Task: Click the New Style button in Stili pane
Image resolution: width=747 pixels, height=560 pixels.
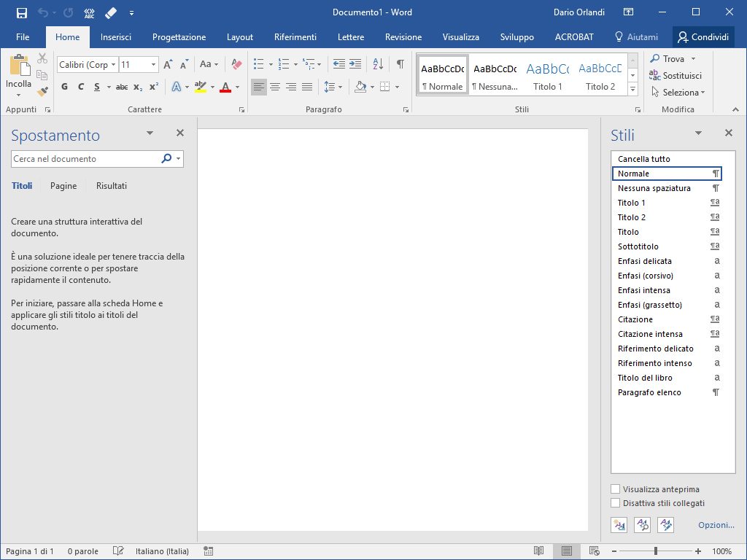Action: (619, 524)
